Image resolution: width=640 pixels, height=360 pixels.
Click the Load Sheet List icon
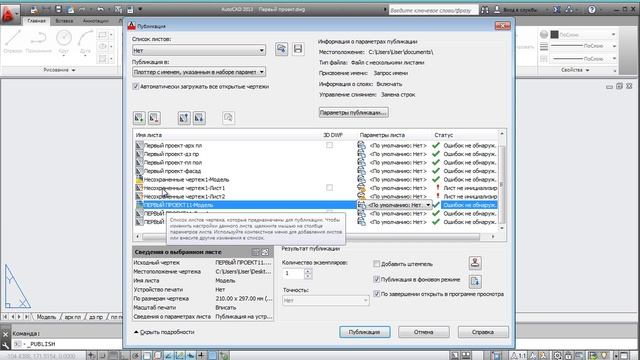281,49
